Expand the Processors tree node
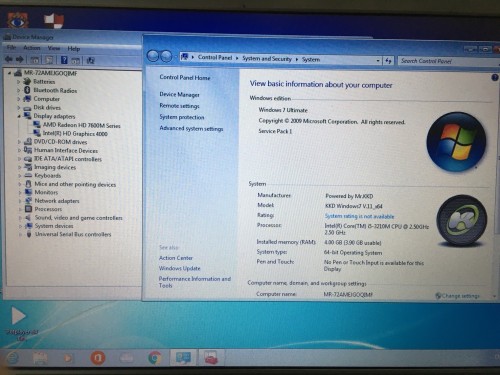The width and height of the screenshot is (500, 375). point(20,209)
